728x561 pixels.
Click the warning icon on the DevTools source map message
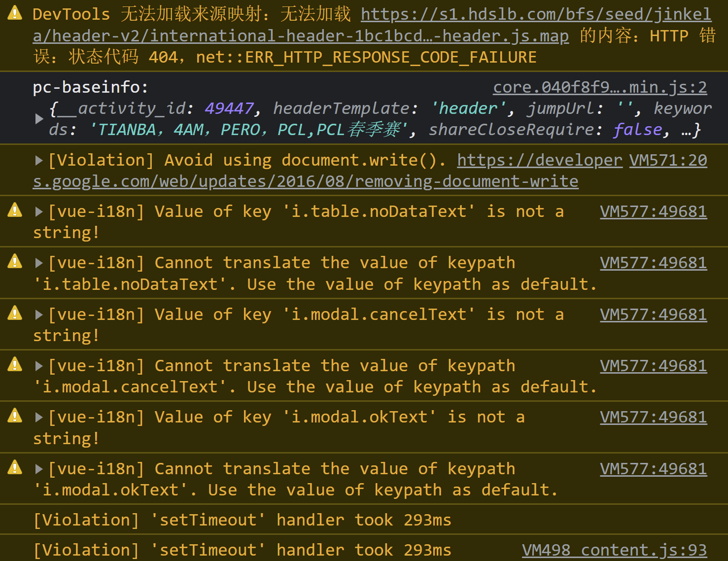(x=14, y=12)
